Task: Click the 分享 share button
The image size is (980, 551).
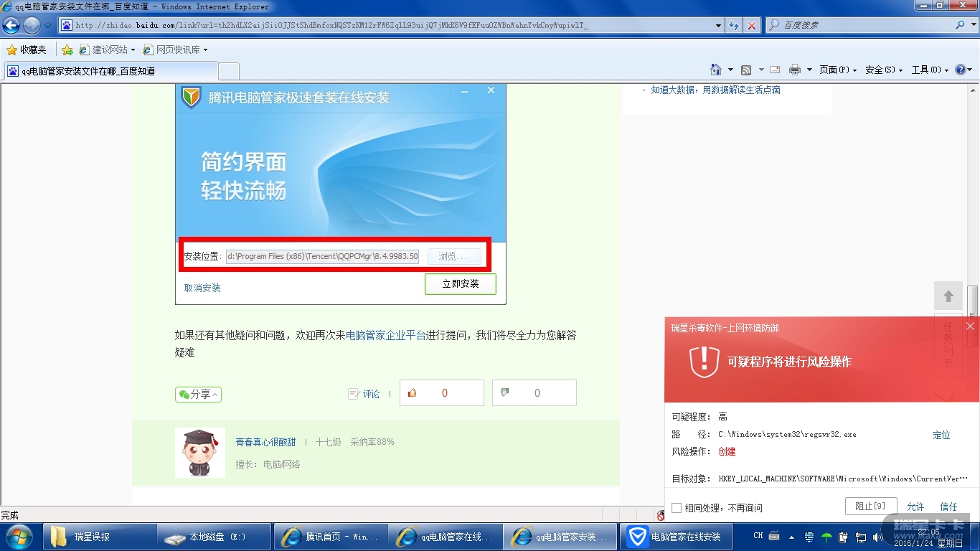Action: click(x=198, y=394)
